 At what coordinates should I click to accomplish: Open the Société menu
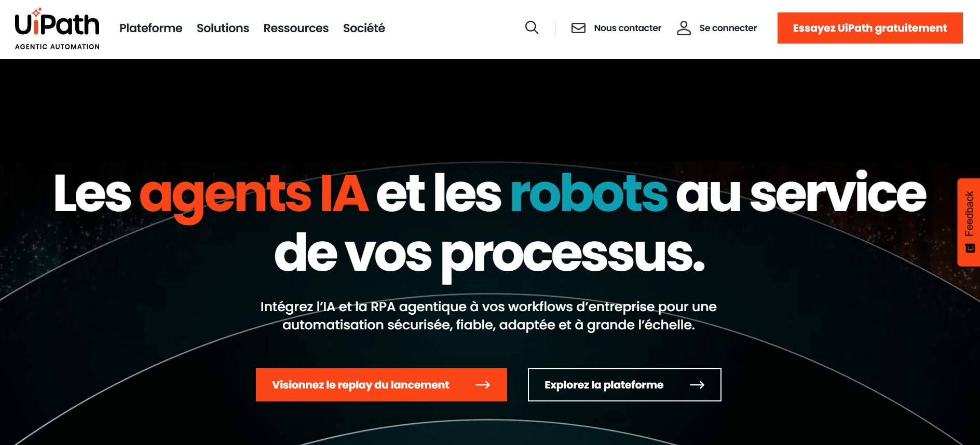pyautogui.click(x=364, y=28)
